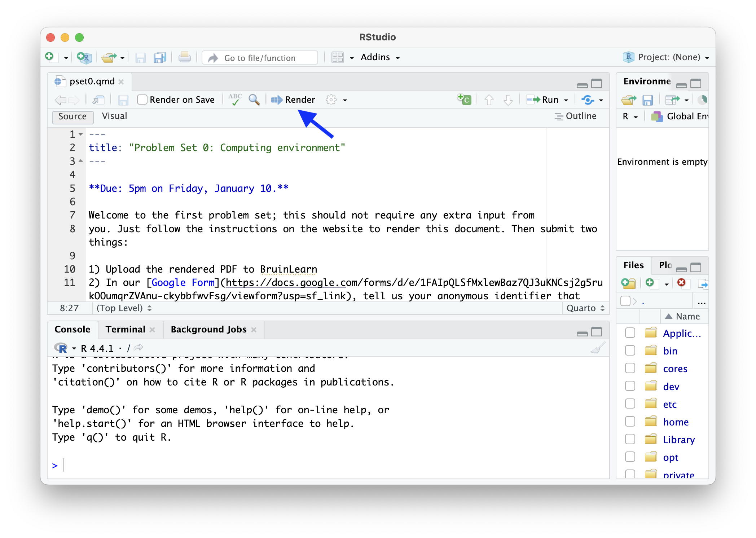756x538 pixels.
Task: Click the find/replace magnifying glass icon
Action: tap(254, 100)
